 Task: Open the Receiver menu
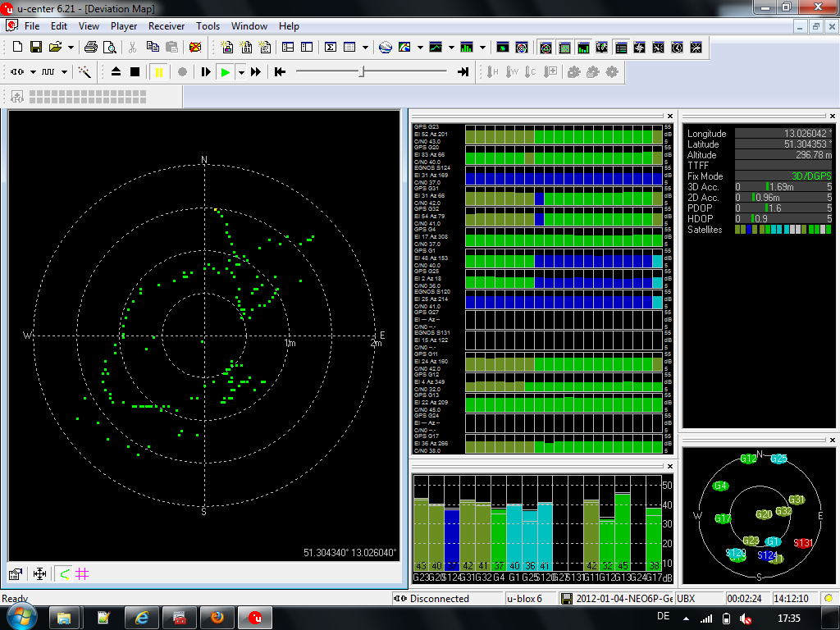pyautogui.click(x=167, y=26)
